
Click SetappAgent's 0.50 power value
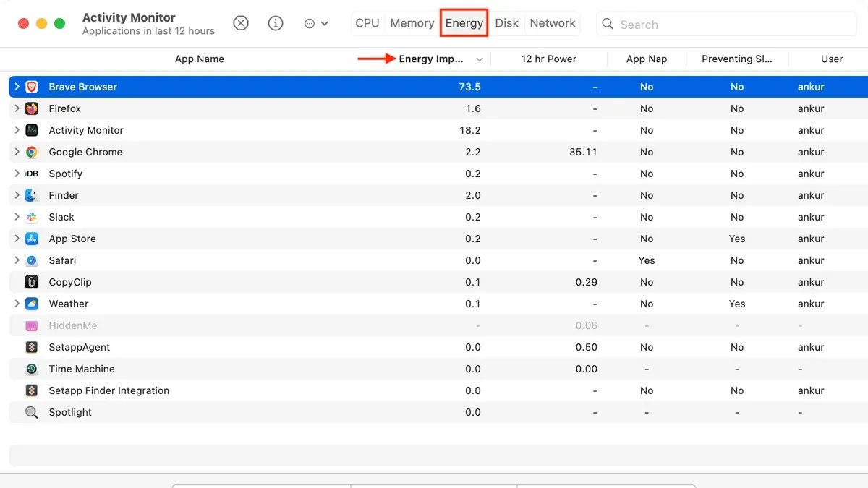587,347
